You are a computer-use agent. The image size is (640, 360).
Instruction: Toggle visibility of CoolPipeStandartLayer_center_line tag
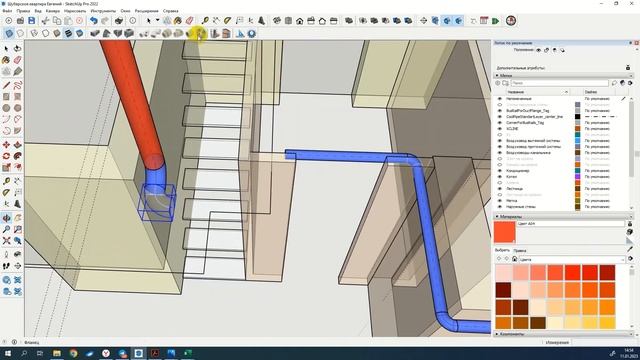click(x=500, y=117)
